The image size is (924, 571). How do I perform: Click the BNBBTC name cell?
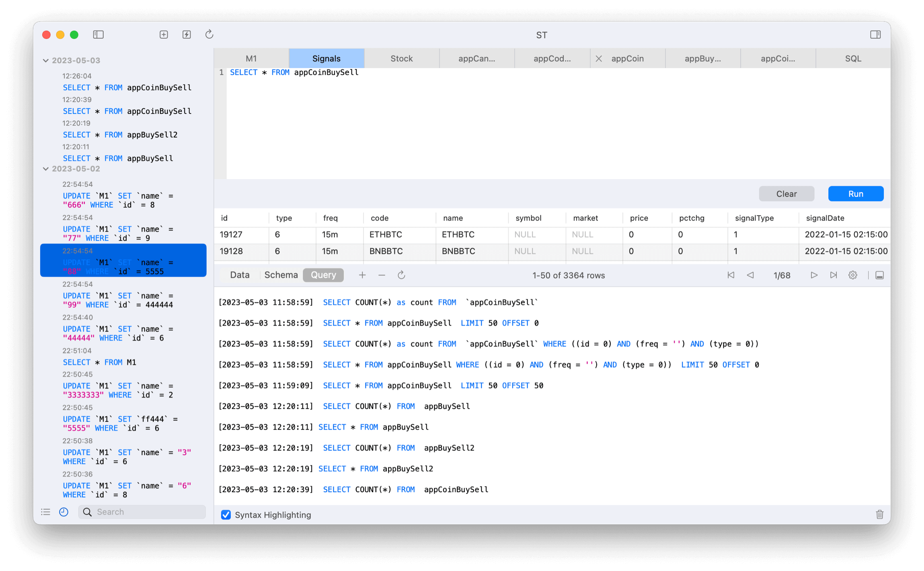point(472,251)
